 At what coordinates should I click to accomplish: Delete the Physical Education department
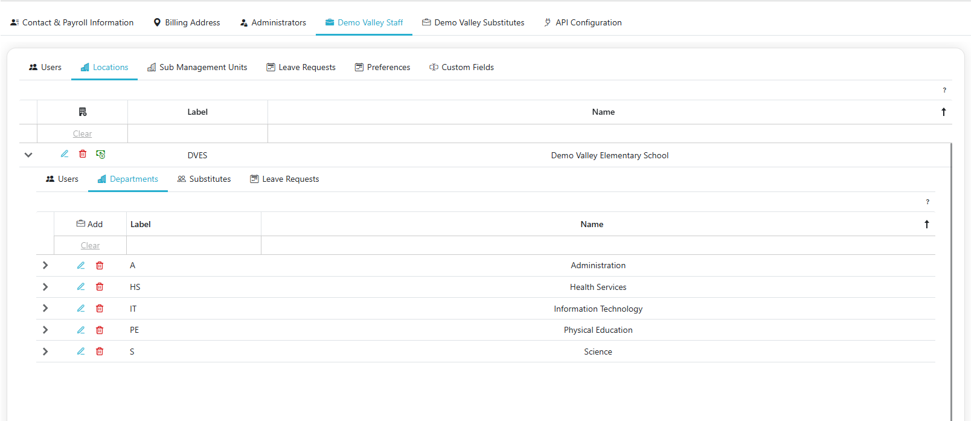(x=100, y=330)
